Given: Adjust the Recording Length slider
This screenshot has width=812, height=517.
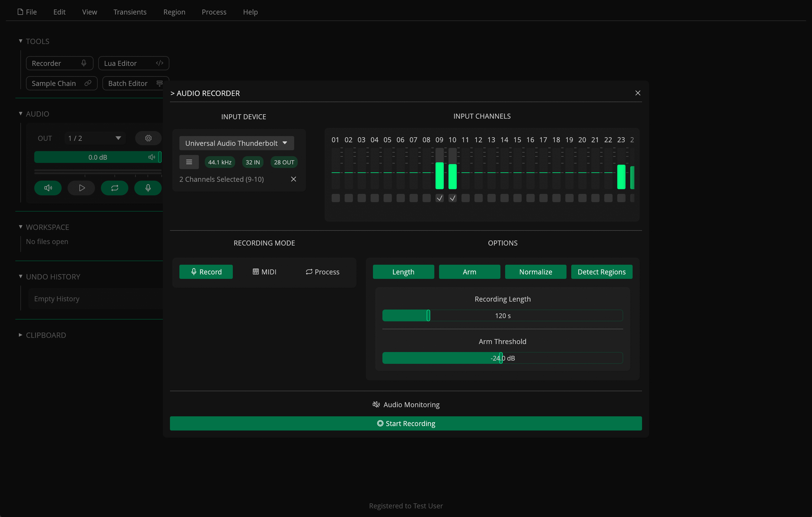Looking at the screenshot, I should pyautogui.click(x=502, y=316).
